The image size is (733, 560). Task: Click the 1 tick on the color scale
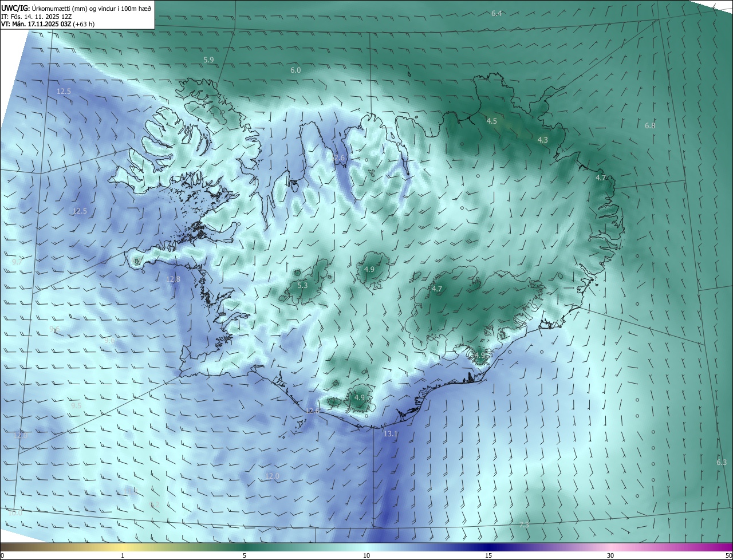click(x=123, y=555)
